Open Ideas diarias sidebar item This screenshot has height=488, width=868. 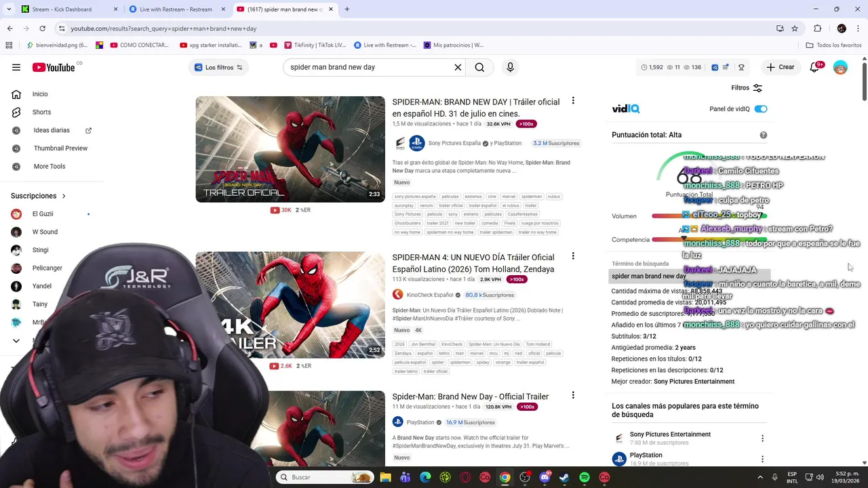point(52,130)
